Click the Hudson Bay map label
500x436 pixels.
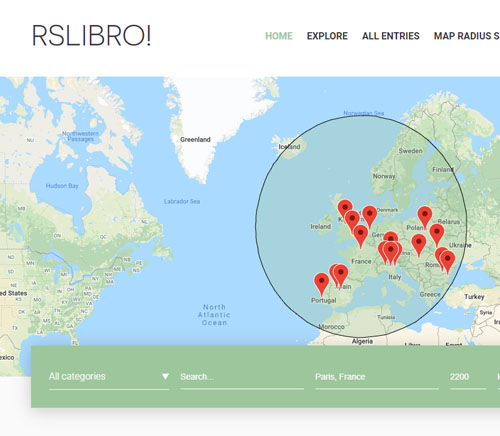click(62, 186)
